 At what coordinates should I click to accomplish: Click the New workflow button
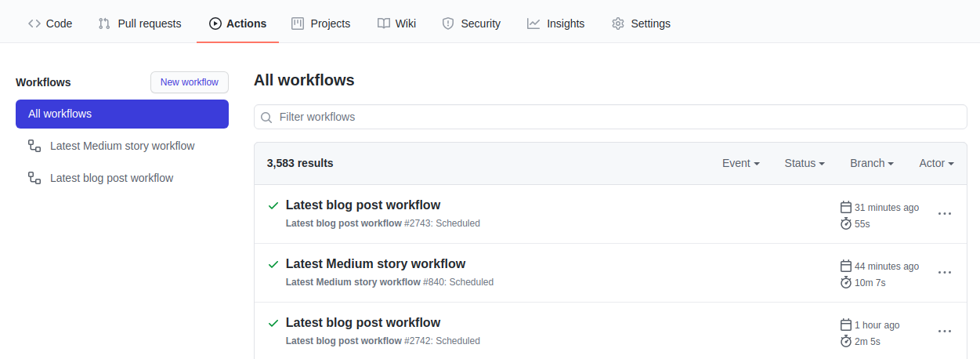190,82
